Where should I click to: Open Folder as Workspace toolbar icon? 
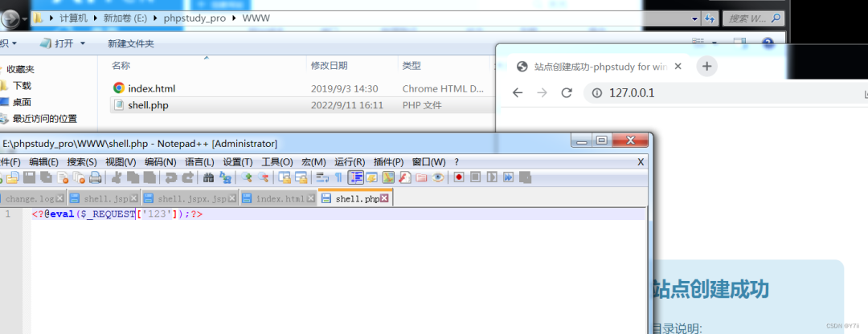(x=421, y=177)
